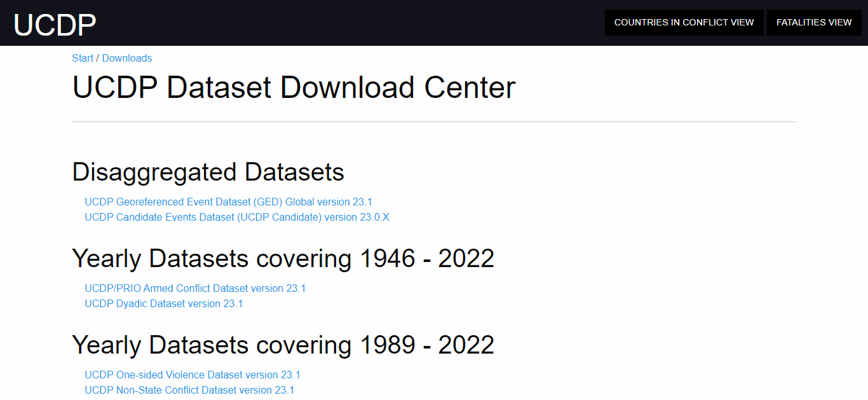Viewport: 868px width, 400px height.
Task: Open the Countries in Conflict View
Action: tap(684, 22)
